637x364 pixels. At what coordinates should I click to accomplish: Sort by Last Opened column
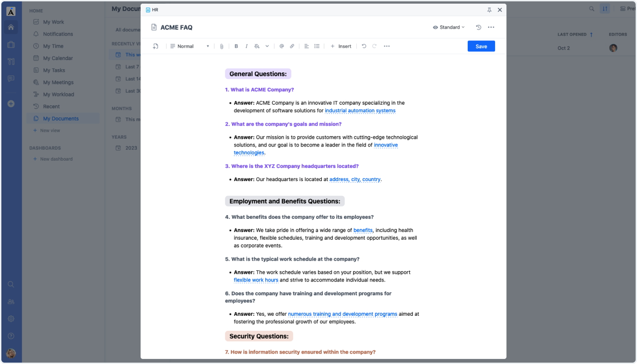point(575,35)
